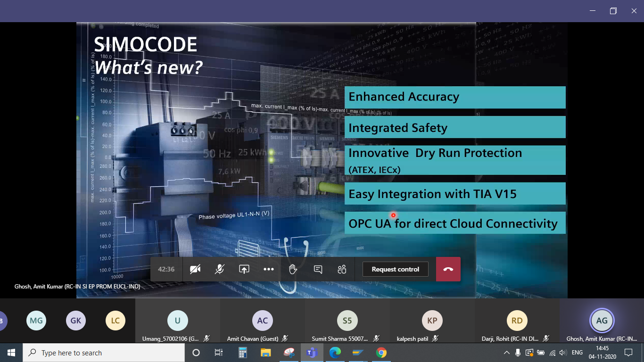Open Cortana circle on taskbar
The height and width of the screenshot is (362, 644).
[x=196, y=353]
